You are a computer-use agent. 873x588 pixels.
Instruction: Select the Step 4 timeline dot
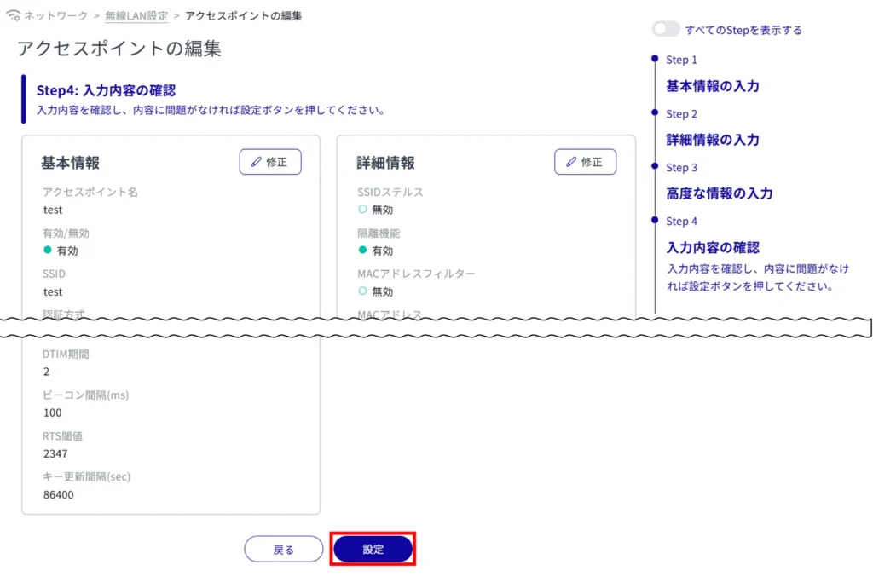point(655,220)
